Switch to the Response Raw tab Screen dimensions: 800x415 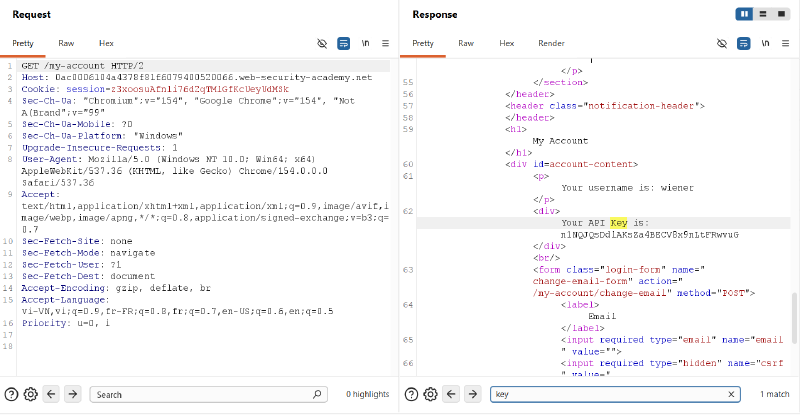click(466, 43)
